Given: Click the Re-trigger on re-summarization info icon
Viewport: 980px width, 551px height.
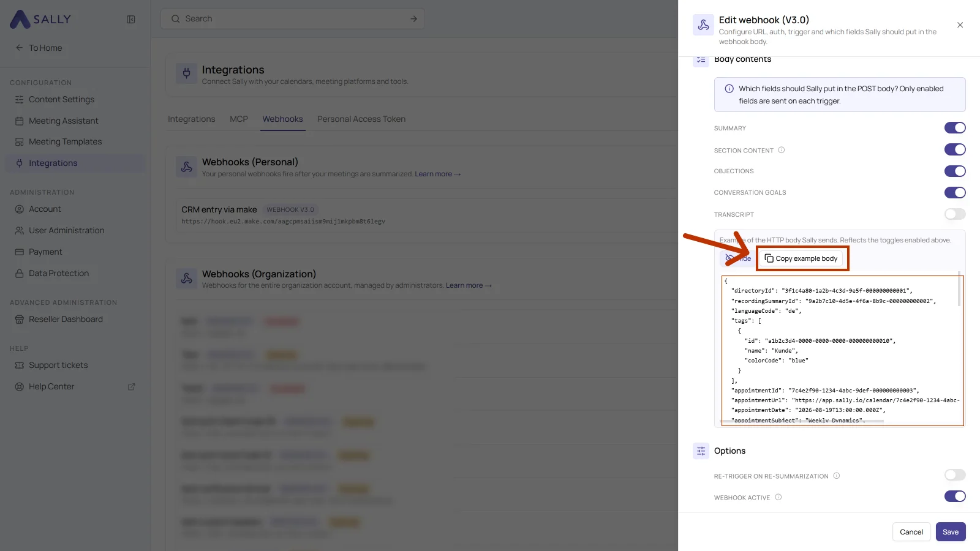Looking at the screenshot, I should coord(837,476).
